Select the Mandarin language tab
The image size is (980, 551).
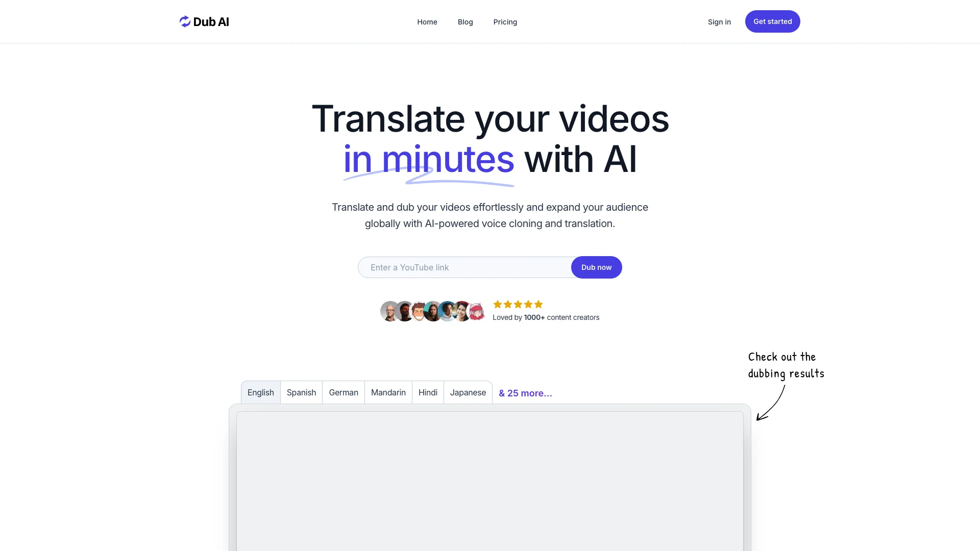click(x=388, y=391)
